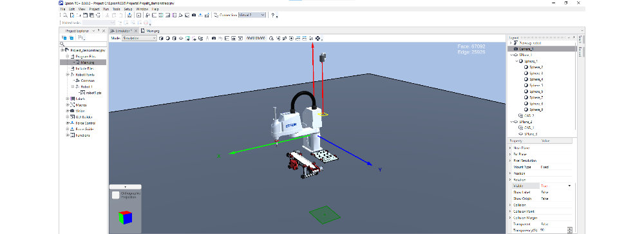Open the Tools menu
The width and height of the screenshot is (644, 234).
click(117, 8)
